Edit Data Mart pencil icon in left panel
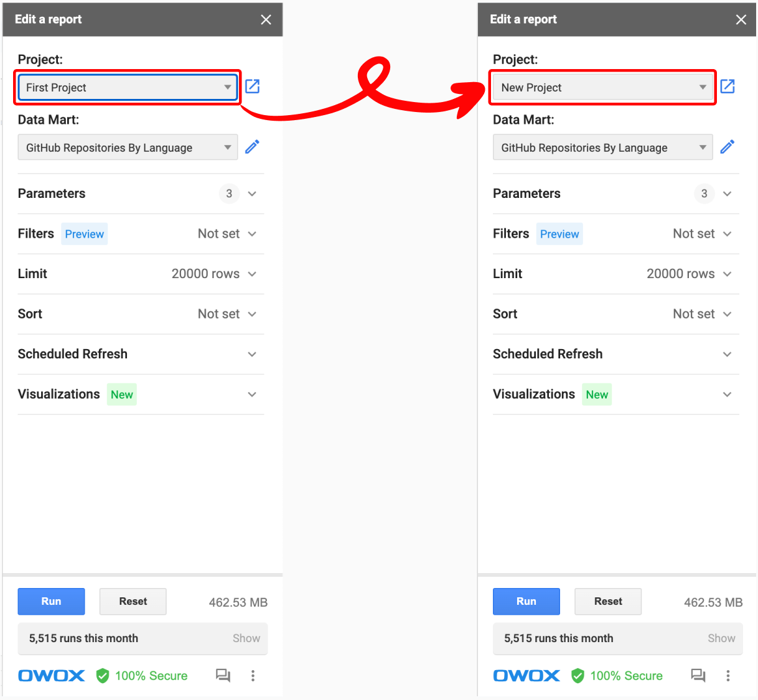Screen dimensions: 758x700 (x=252, y=147)
